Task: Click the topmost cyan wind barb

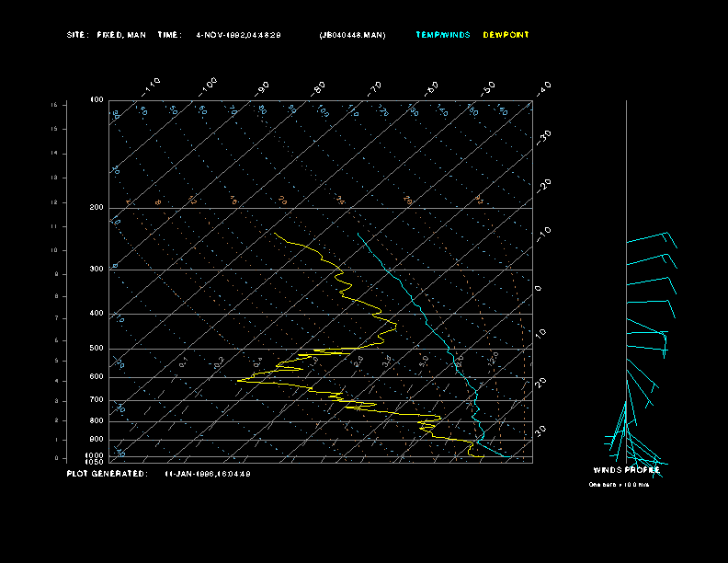Action: pyautogui.click(x=652, y=239)
